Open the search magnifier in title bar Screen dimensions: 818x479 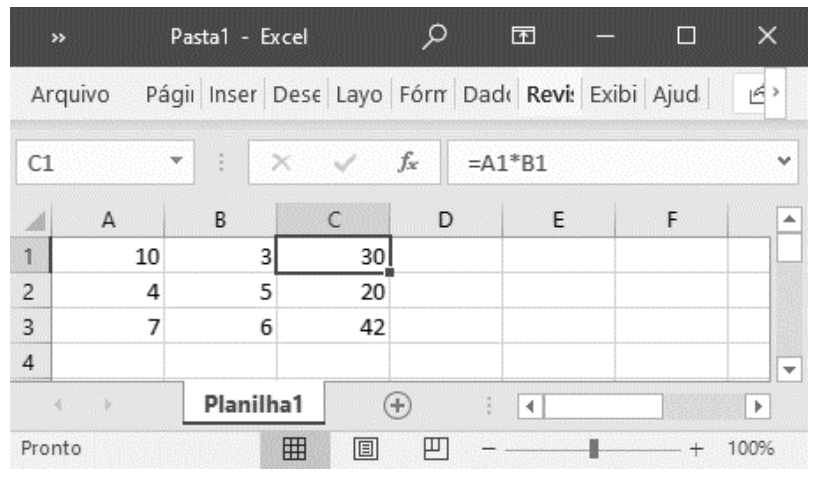click(x=434, y=37)
